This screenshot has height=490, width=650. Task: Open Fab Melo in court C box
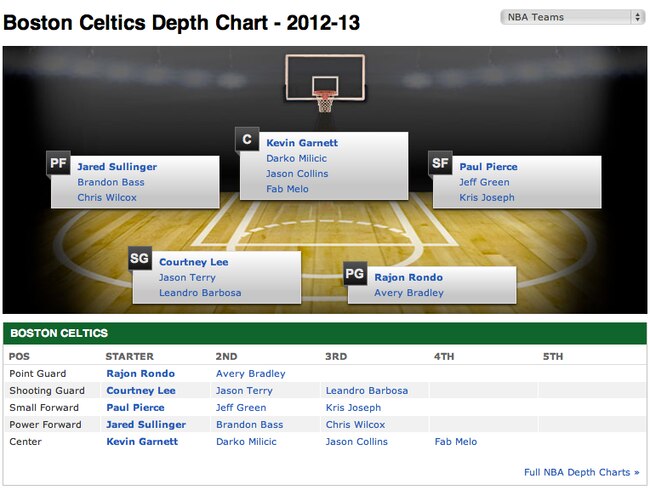pos(287,189)
